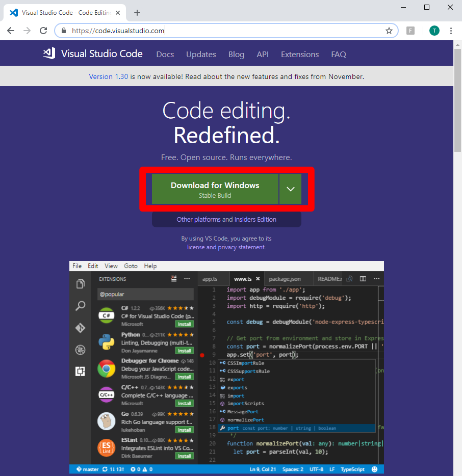Image resolution: width=462 pixels, height=476 pixels.
Task: Click Install for the Python extension
Action: coord(185,351)
